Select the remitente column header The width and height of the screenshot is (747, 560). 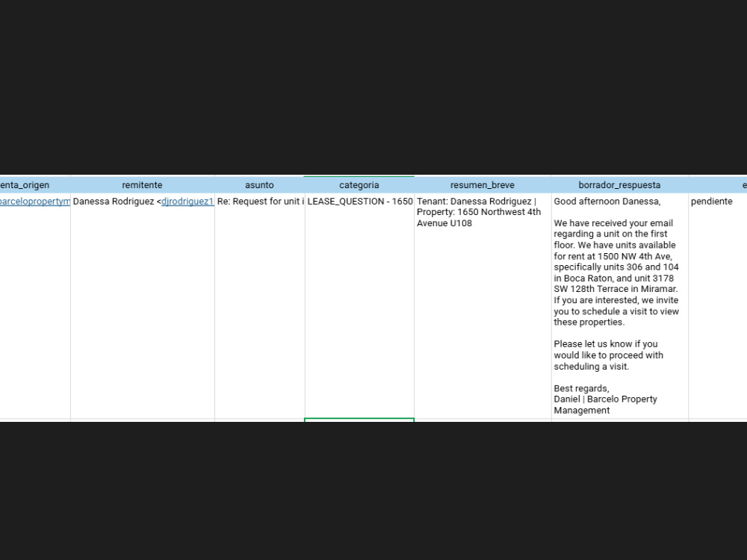pos(142,184)
